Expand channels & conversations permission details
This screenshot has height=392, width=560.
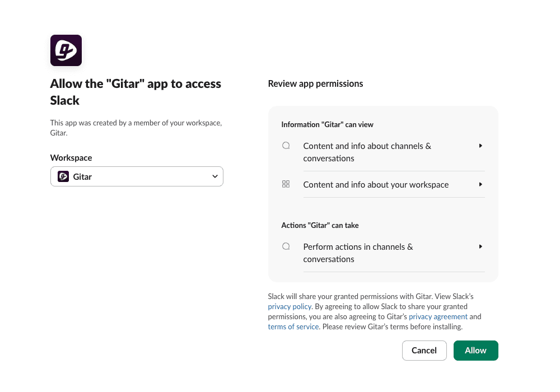pyautogui.click(x=480, y=145)
